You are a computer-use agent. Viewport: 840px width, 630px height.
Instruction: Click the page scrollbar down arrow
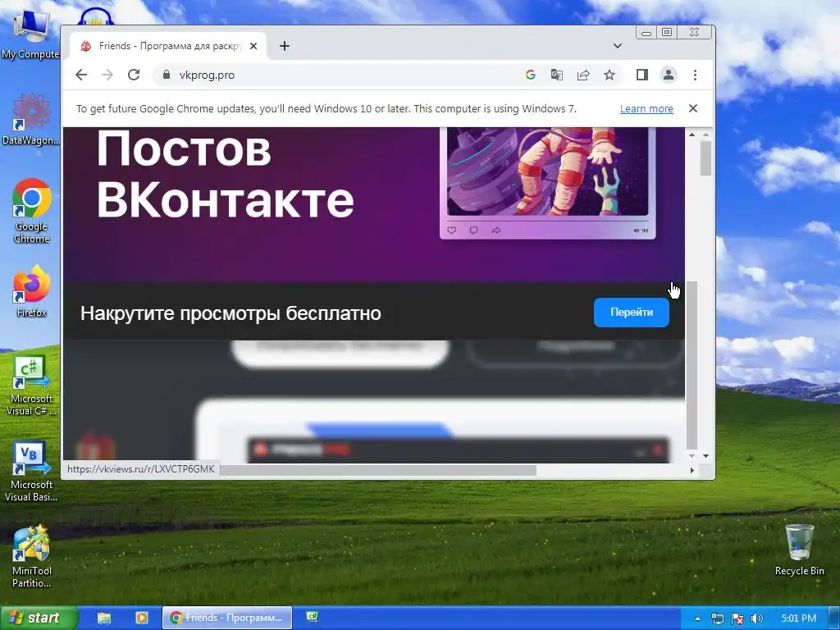705,456
